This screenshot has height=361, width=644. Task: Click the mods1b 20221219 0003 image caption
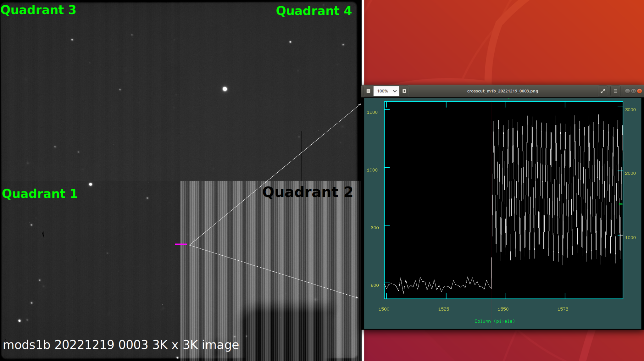121,345
